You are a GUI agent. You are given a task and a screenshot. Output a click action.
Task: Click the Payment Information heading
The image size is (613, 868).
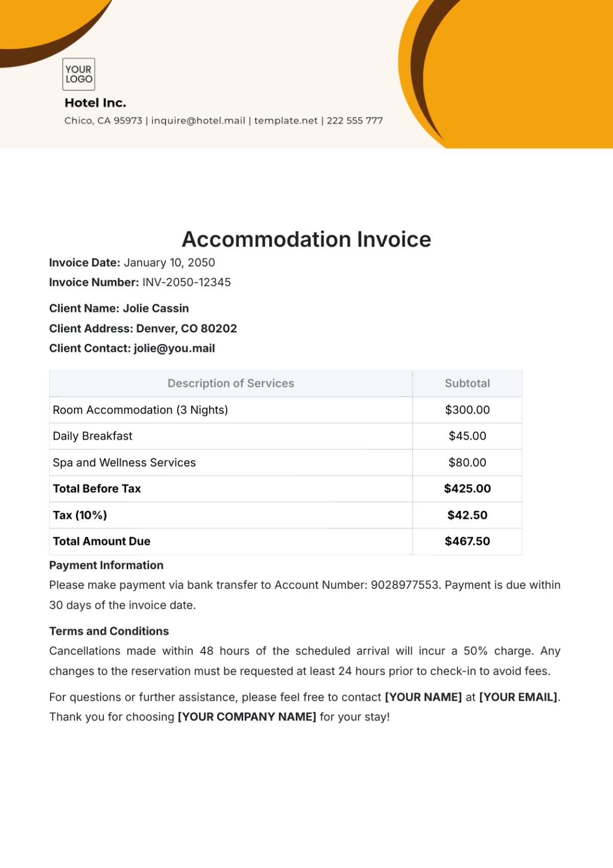(106, 565)
